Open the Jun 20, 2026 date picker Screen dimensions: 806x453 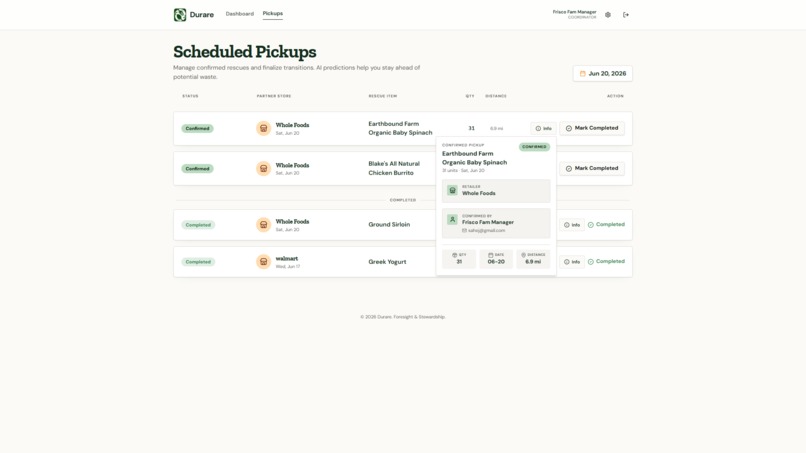pos(602,74)
